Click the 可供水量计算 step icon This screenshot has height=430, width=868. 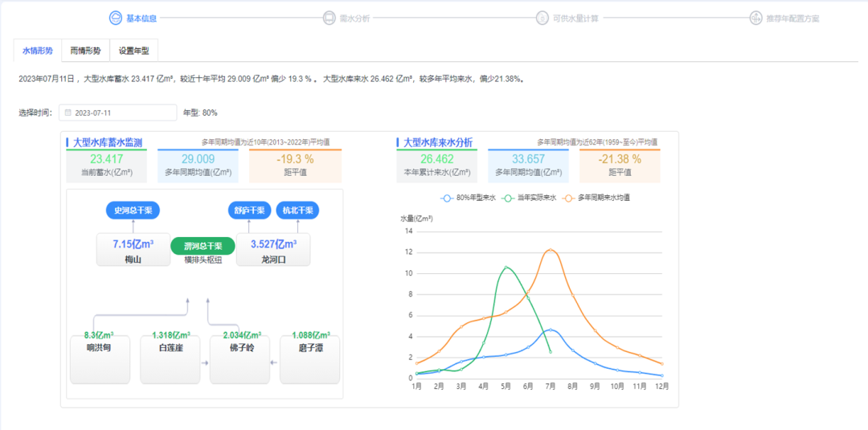pyautogui.click(x=542, y=18)
